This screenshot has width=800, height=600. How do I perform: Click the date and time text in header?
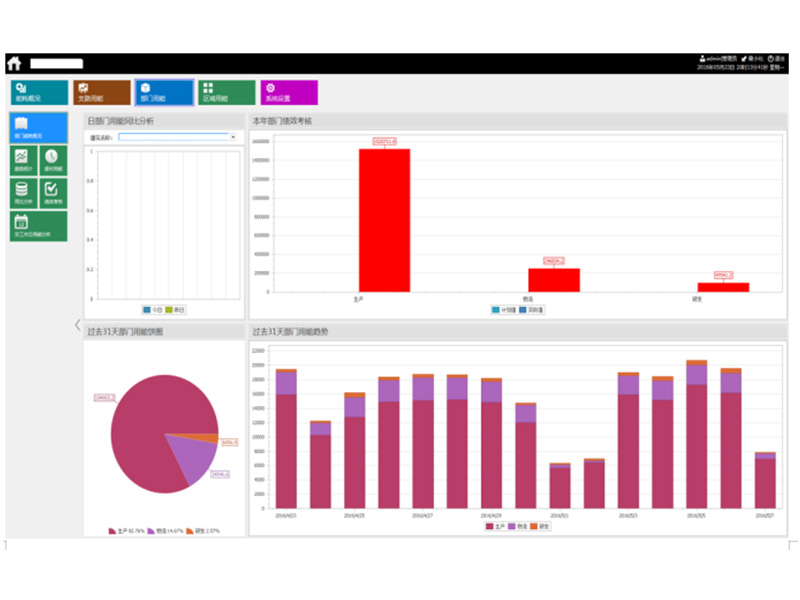[740, 67]
